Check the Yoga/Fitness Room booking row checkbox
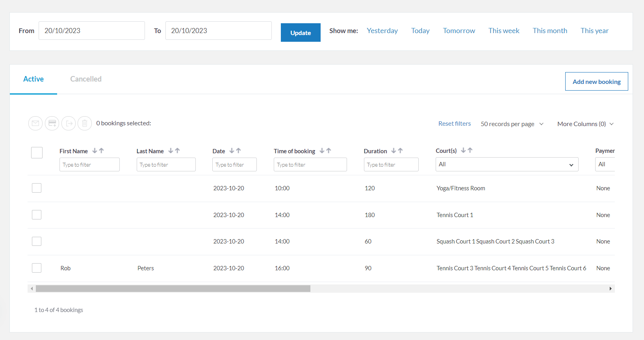The width and height of the screenshot is (644, 340). (x=37, y=188)
